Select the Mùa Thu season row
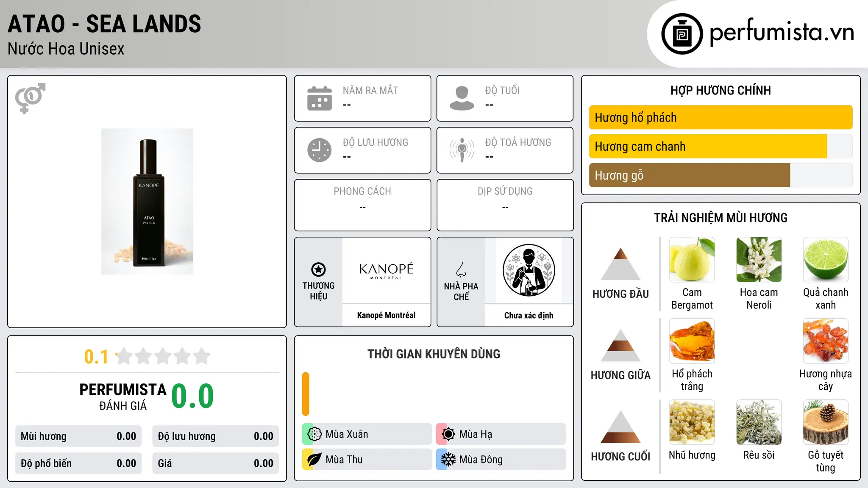This screenshot has height=488, width=868. 367,460
